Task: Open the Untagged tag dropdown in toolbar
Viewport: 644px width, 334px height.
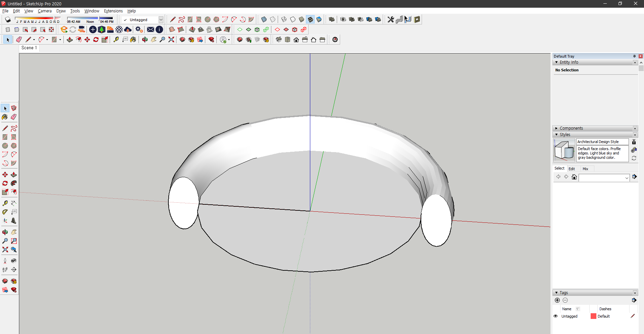Action: pyautogui.click(x=161, y=20)
